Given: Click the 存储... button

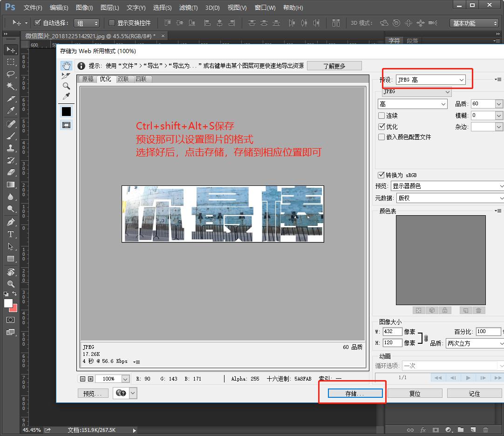Looking at the screenshot, I should [x=355, y=394].
